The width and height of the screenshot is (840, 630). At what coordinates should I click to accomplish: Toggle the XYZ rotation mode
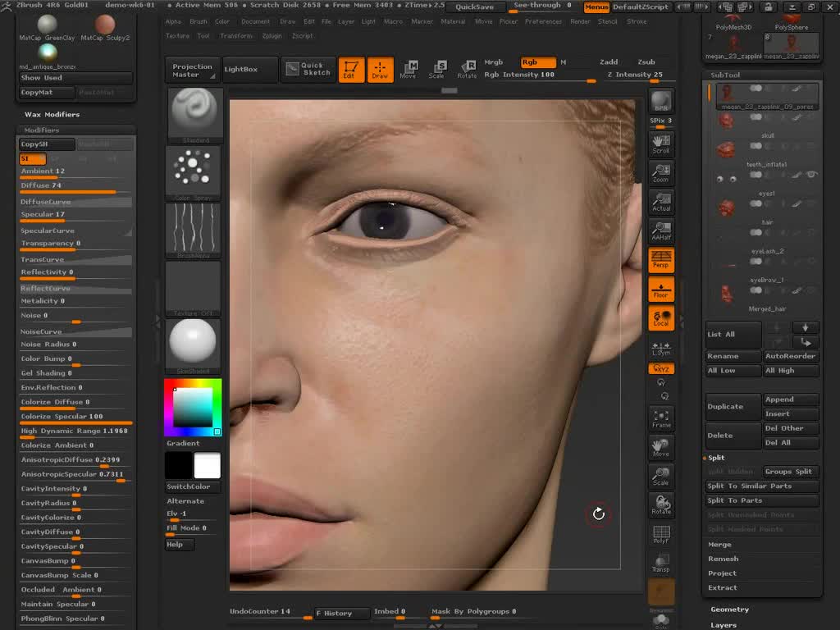[661, 368]
